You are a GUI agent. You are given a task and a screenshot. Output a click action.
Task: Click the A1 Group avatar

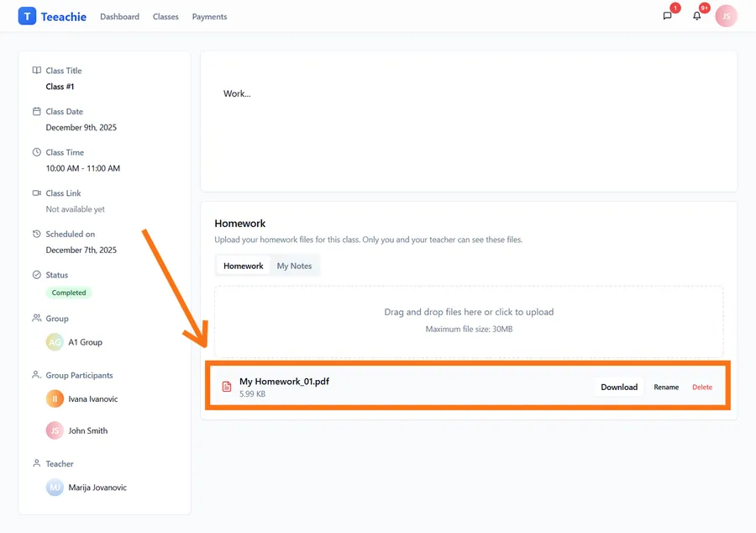pos(55,342)
